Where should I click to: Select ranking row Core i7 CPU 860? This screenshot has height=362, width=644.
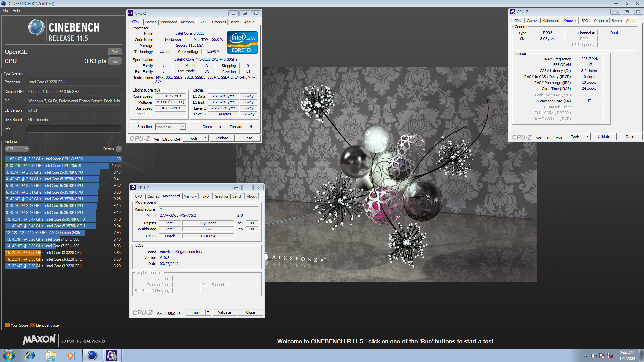click(x=63, y=246)
